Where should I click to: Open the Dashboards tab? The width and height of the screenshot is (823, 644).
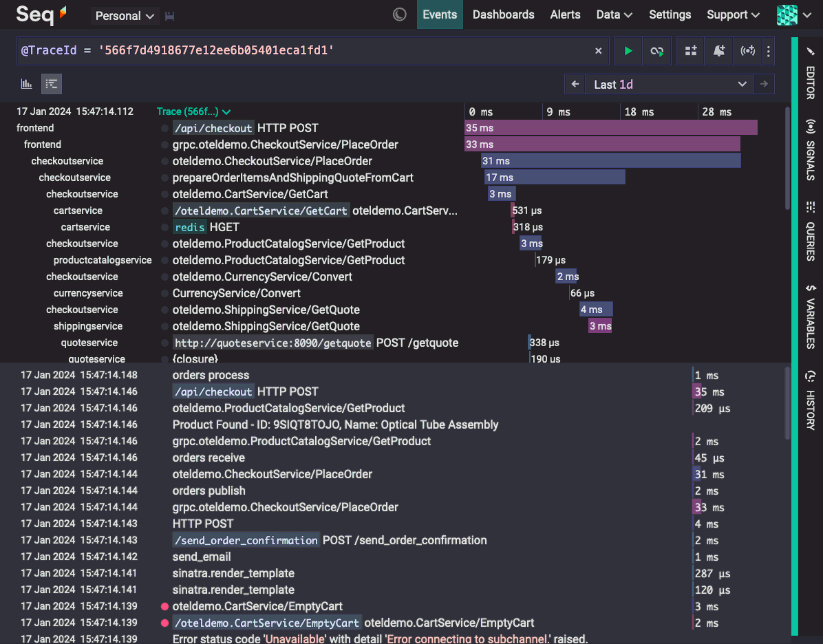pos(503,14)
